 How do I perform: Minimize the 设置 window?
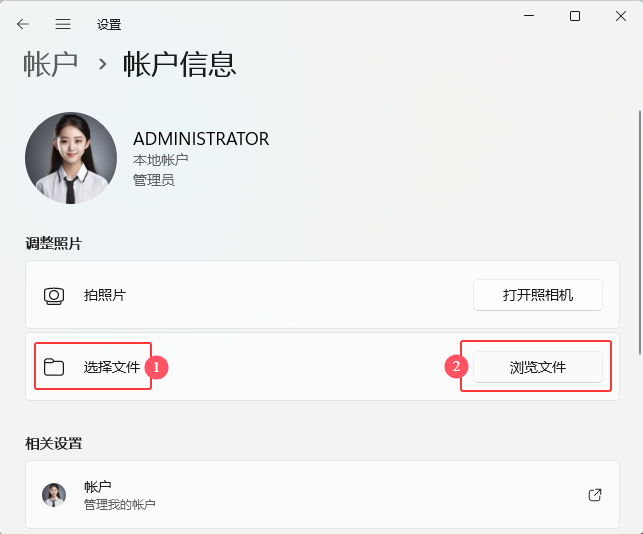528,16
